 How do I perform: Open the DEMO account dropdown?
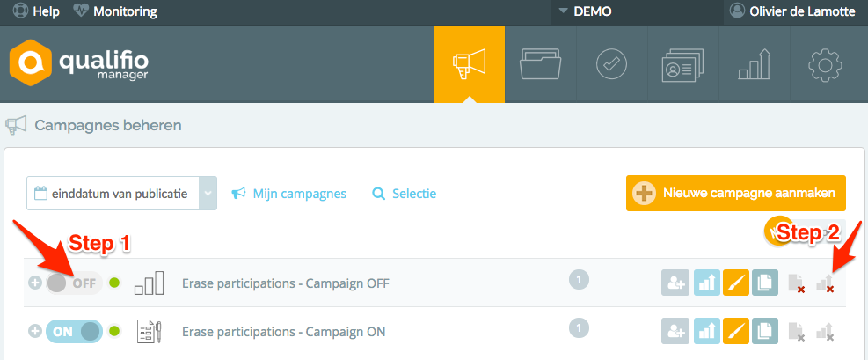(x=585, y=11)
